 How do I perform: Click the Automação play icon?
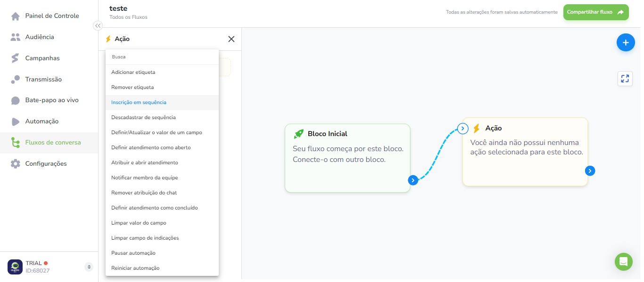(16, 121)
